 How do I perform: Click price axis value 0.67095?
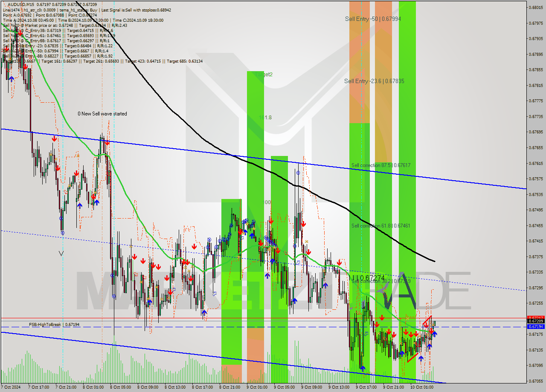pos(536,365)
